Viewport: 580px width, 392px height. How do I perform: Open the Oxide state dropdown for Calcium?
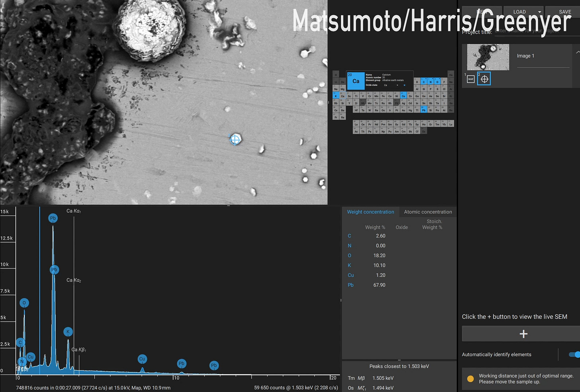pos(391,85)
